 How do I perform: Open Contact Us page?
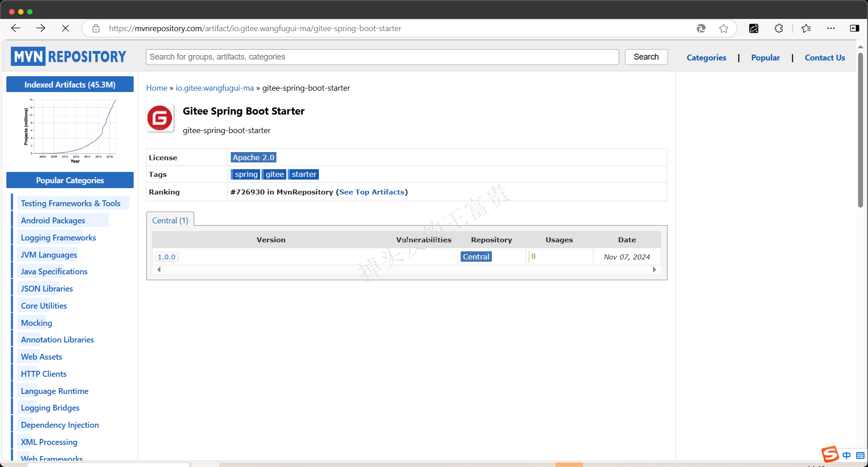point(825,58)
